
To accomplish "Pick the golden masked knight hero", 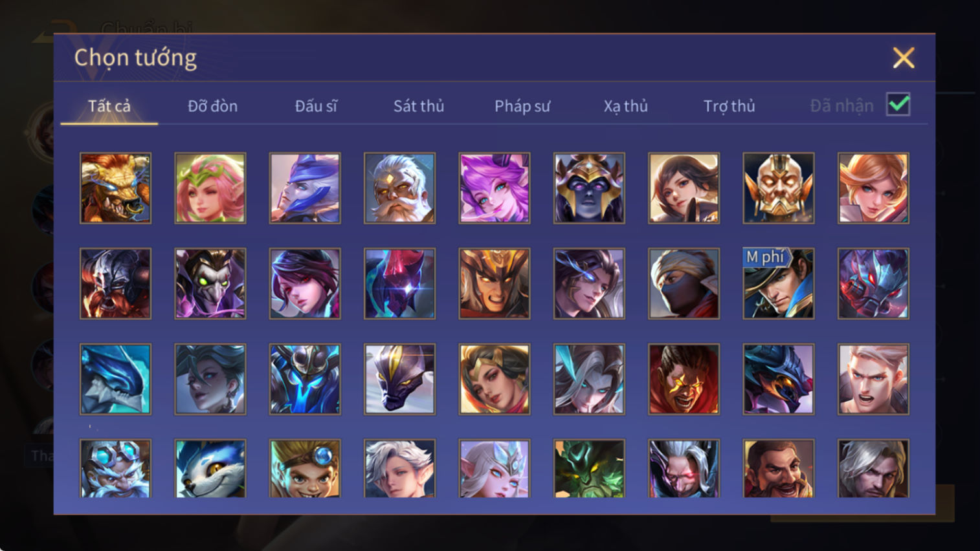I will click(779, 188).
